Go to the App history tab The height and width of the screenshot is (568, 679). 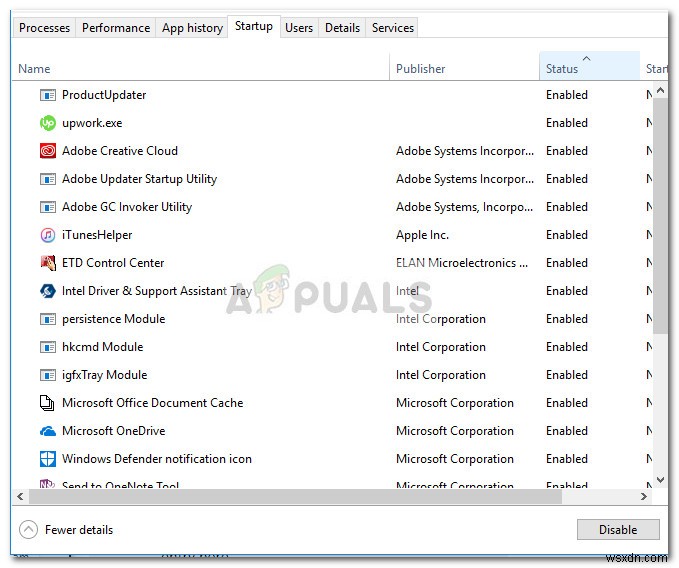pos(192,28)
